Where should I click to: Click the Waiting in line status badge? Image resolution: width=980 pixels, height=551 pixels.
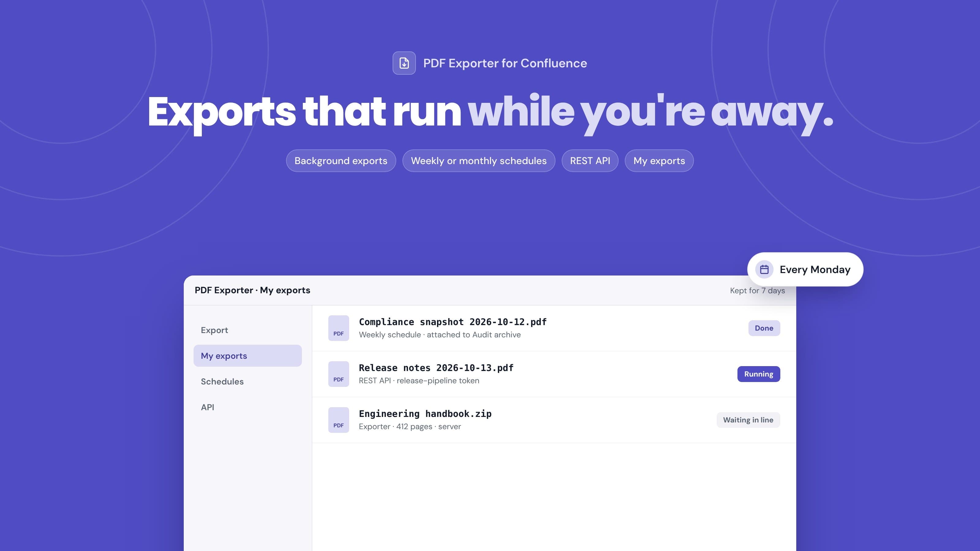coord(748,420)
